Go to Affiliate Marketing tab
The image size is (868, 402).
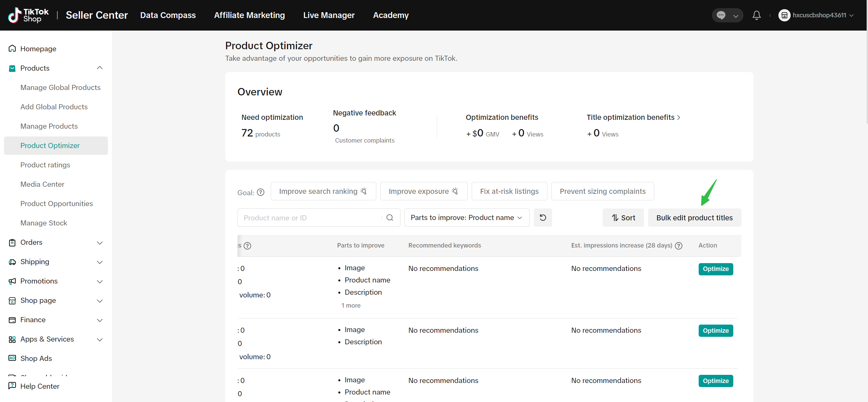tap(249, 15)
